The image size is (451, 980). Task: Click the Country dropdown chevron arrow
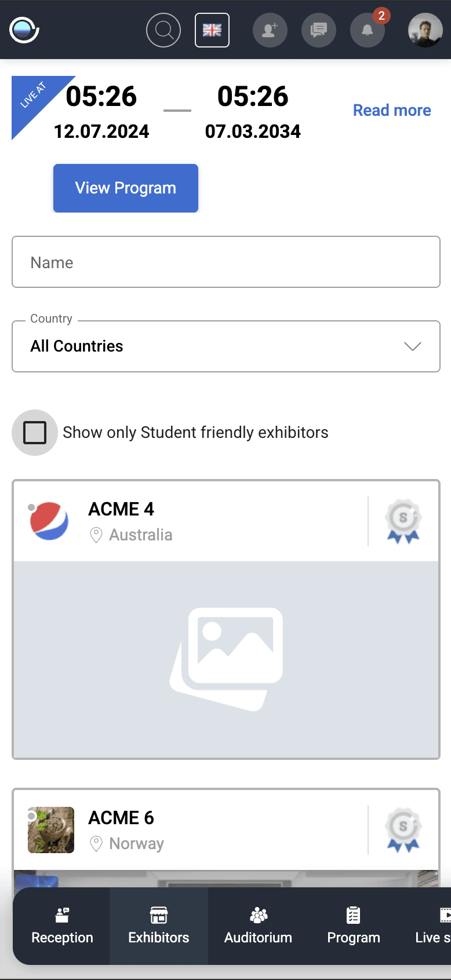(413, 346)
